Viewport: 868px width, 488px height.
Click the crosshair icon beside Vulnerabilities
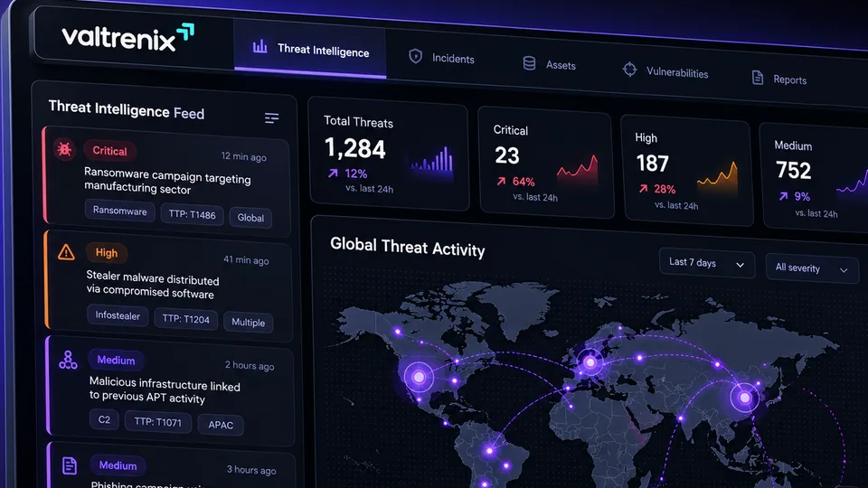click(x=629, y=70)
